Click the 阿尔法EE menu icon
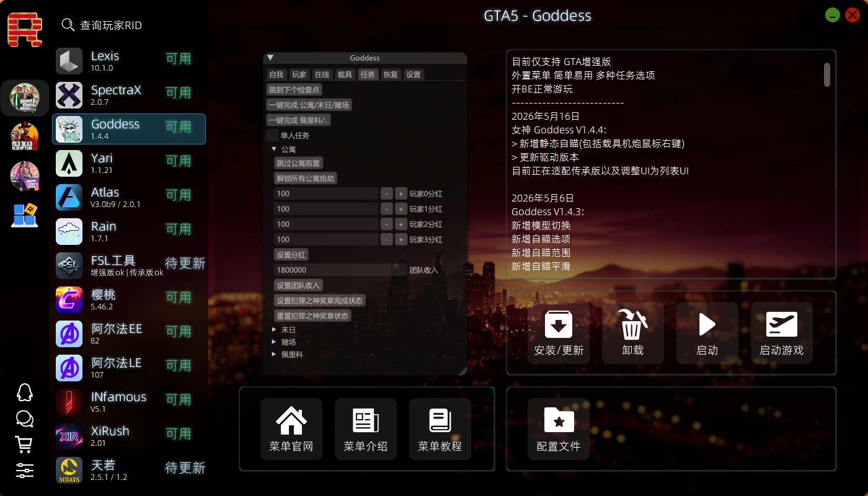This screenshot has width=868, height=496. (69, 334)
